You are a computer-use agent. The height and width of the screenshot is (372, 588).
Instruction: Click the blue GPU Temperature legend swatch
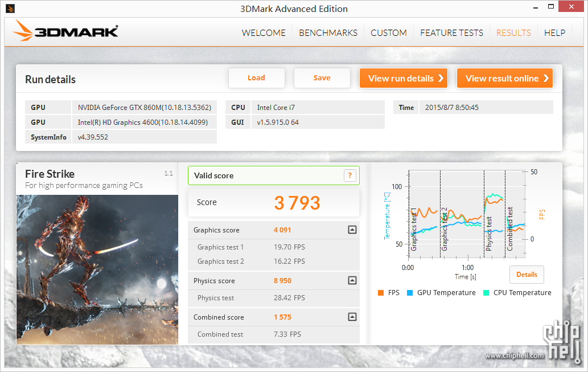[x=410, y=293]
